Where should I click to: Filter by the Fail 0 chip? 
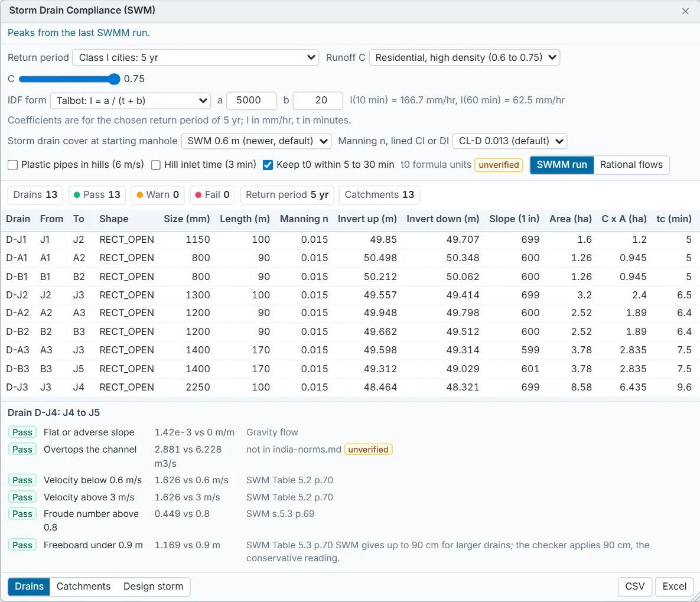point(212,195)
